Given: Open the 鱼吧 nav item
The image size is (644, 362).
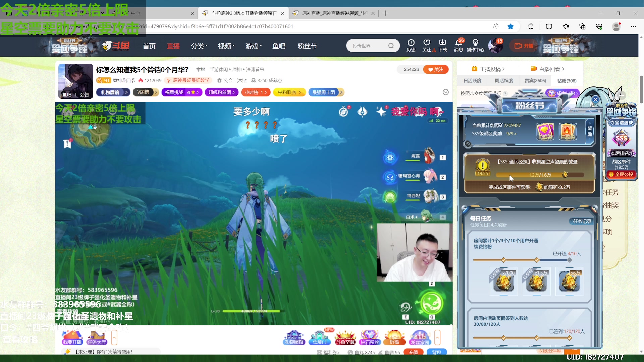Looking at the screenshot, I should (279, 46).
